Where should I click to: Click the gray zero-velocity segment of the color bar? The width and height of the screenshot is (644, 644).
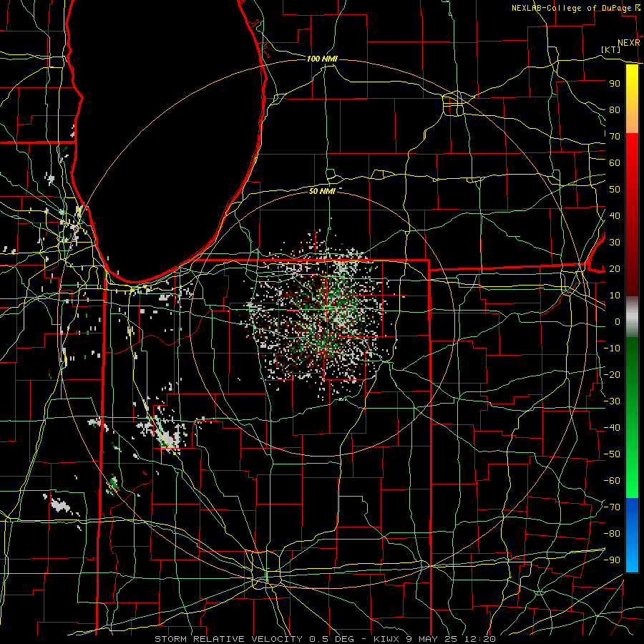[632, 317]
